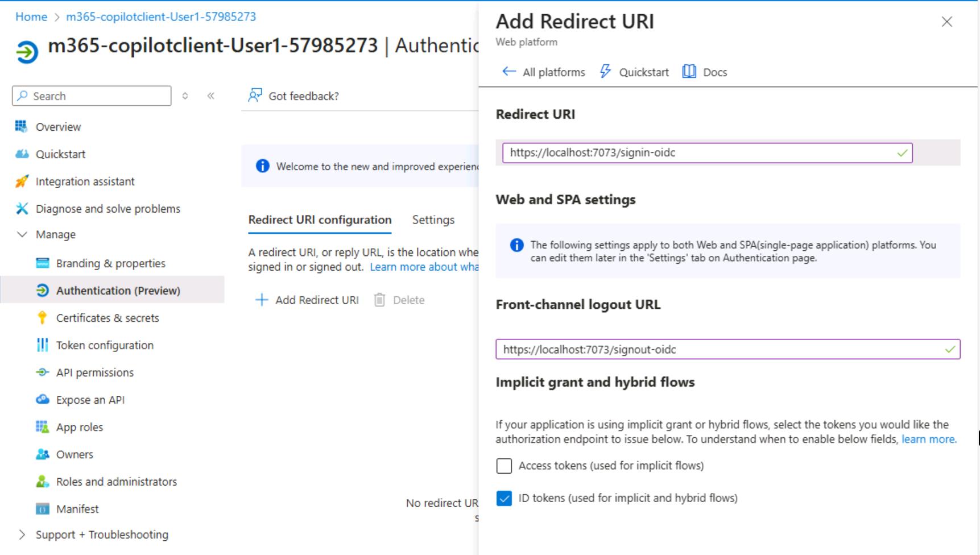Switch to the Settings tab
The image size is (980, 555).
point(433,220)
